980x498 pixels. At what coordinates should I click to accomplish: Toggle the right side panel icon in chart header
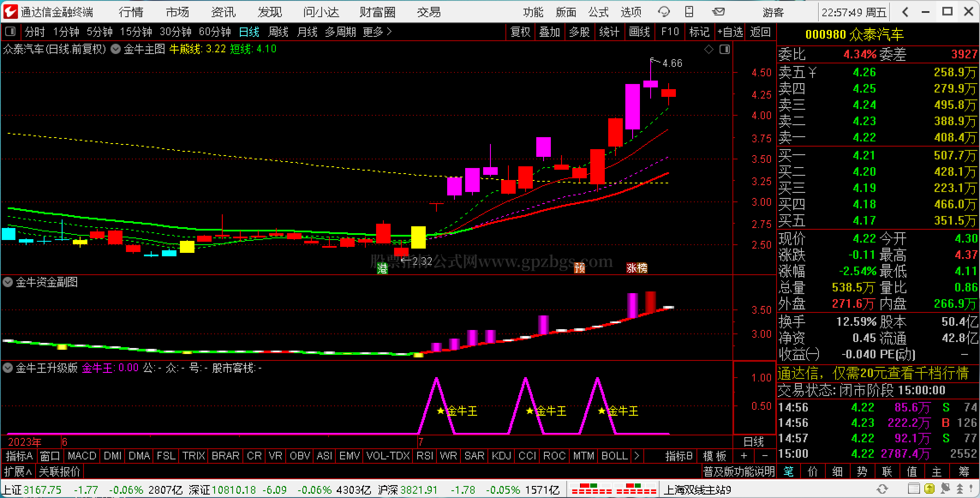coord(725,50)
